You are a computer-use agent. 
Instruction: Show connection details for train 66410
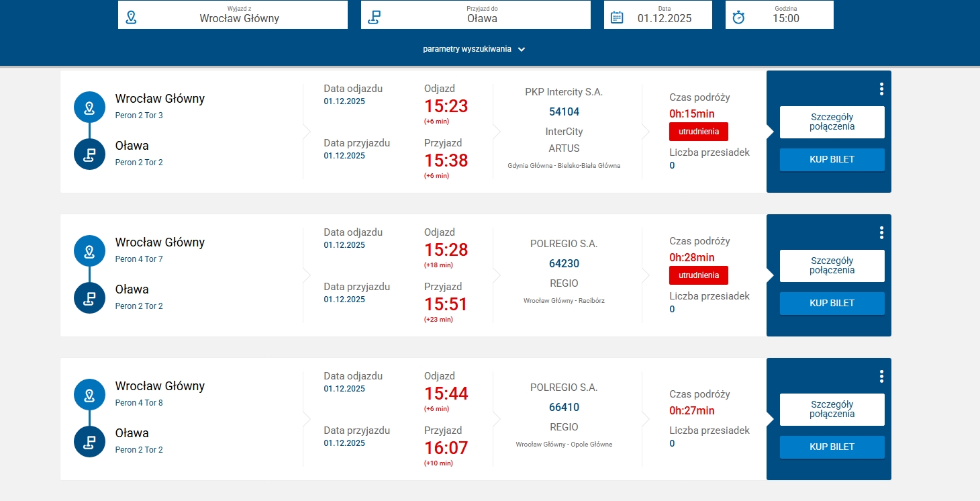click(x=832, y=410)
